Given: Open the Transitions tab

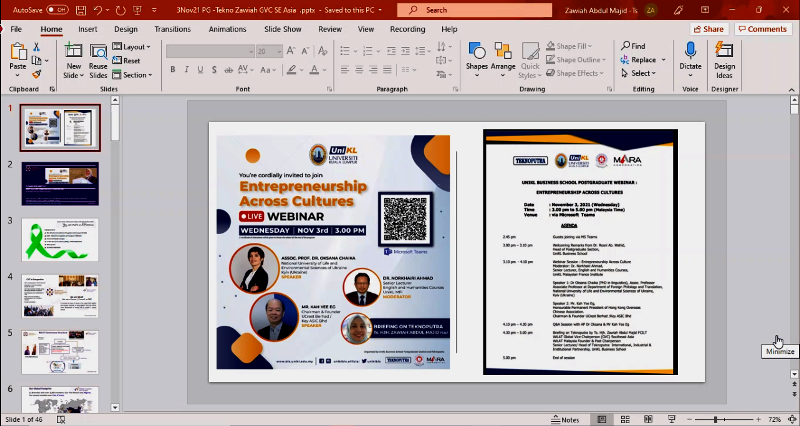Looking at the screenshot, I should pos(172,29).
